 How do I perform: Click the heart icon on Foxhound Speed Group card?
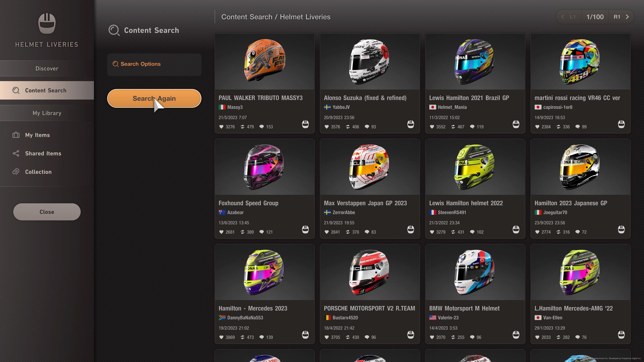click(x=221, y=232)
